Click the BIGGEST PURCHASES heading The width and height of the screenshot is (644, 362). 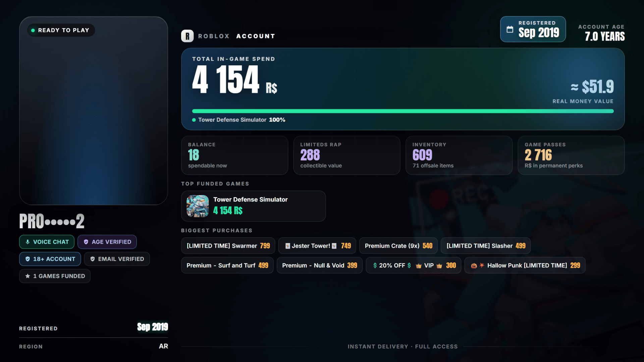pos(217,231)
